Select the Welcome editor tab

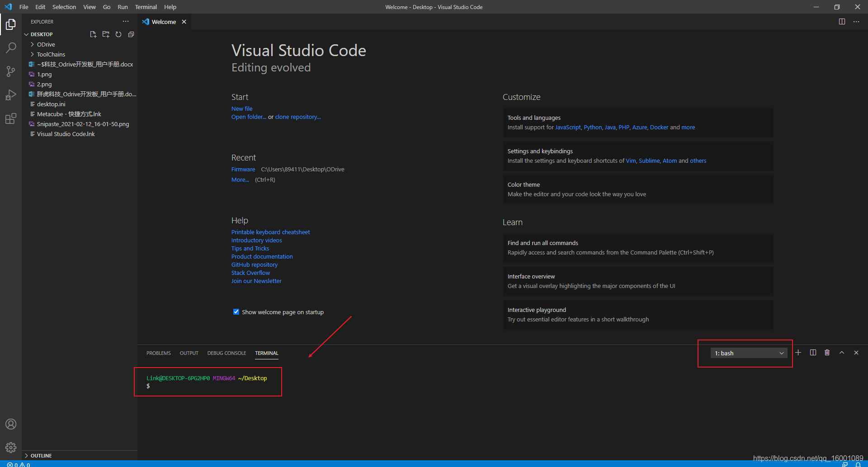coord(164,22)
